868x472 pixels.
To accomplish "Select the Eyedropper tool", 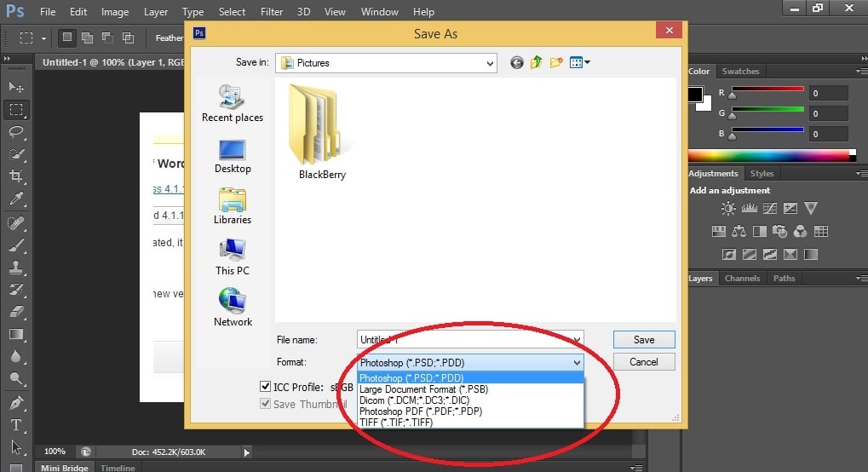I will click(16, 199).
